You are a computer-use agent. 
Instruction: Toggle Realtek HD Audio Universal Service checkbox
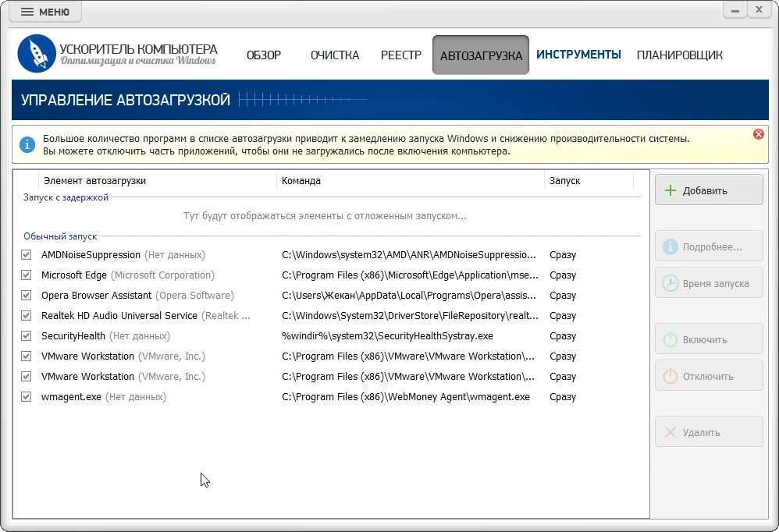click(27, 316)
